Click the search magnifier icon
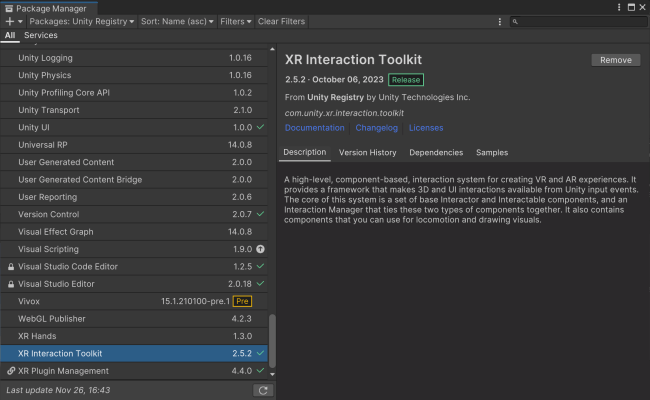This screenshot has height=400, width=650. [x=515, y=22]
